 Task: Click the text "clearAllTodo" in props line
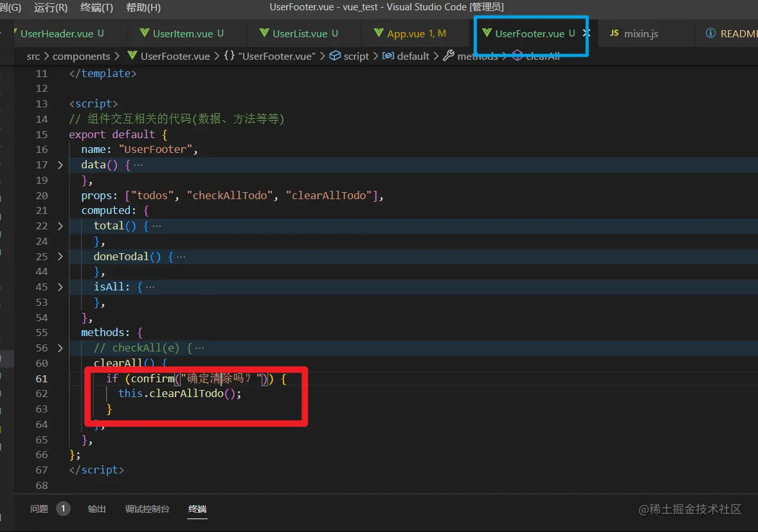329,195
